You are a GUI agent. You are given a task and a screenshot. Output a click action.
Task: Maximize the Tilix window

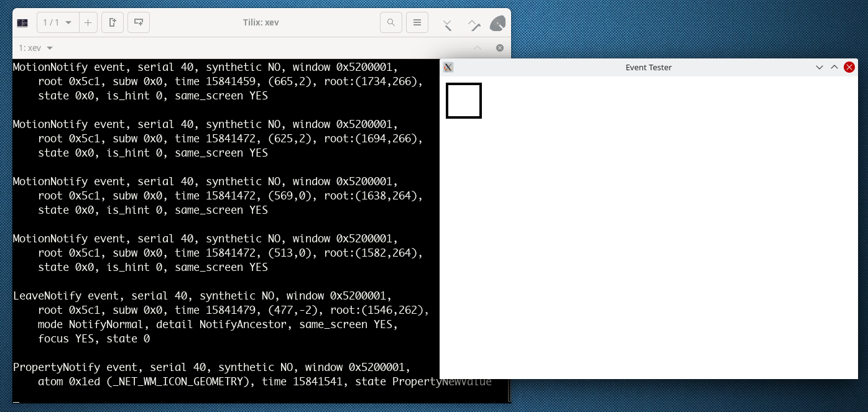(474, 25)
